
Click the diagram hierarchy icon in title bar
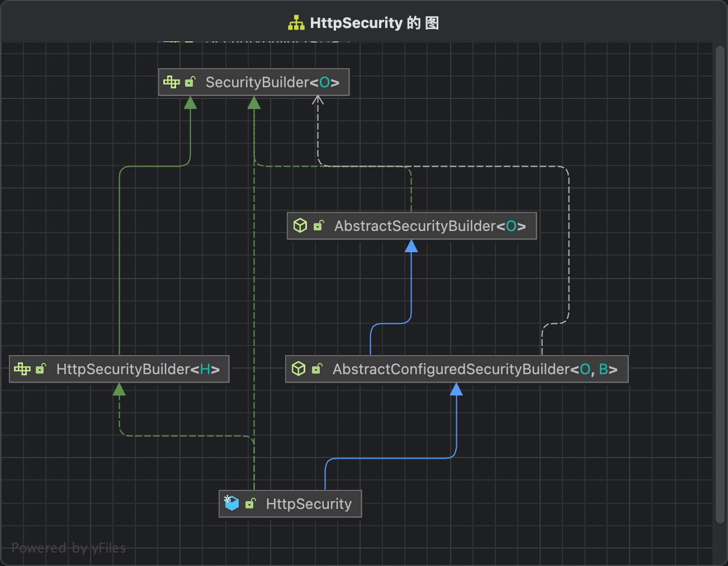click(296, 23)
